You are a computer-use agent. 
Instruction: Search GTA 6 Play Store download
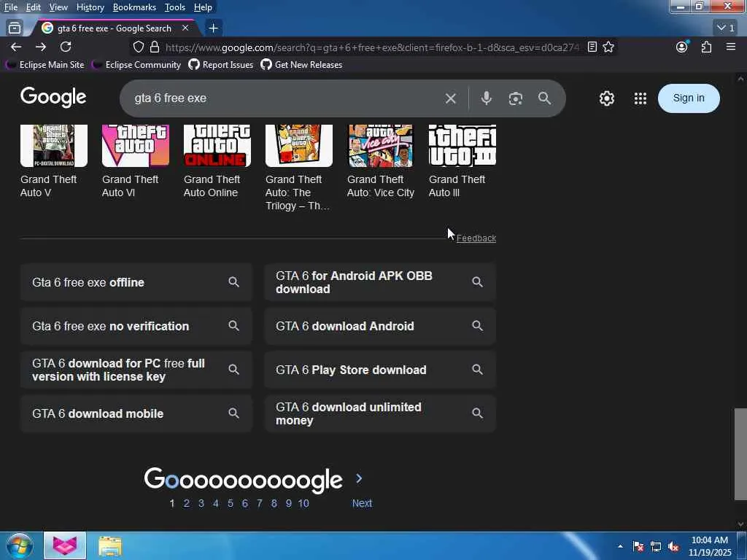380,370
